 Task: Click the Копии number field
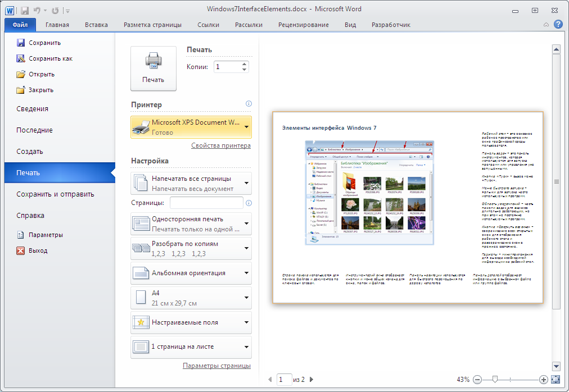coord(227,67)
